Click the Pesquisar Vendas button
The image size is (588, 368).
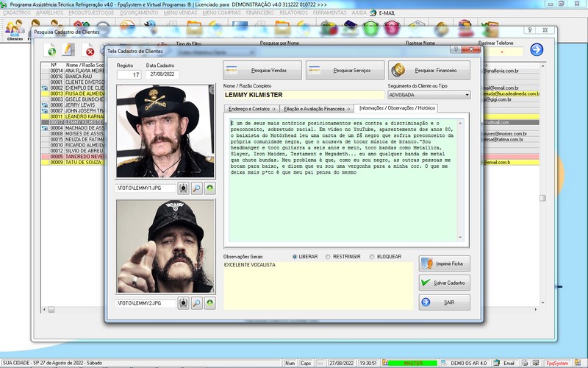262,70
